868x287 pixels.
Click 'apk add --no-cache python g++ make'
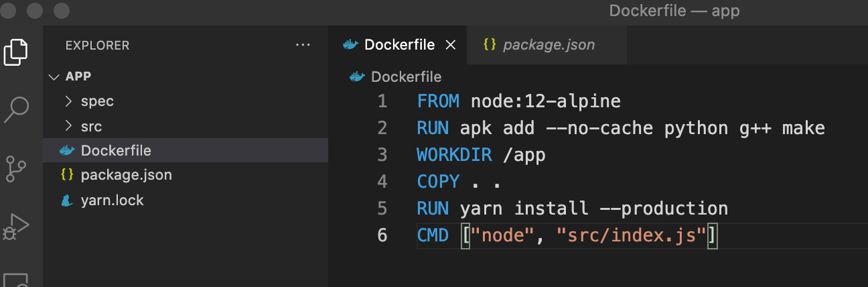point(643,128)
